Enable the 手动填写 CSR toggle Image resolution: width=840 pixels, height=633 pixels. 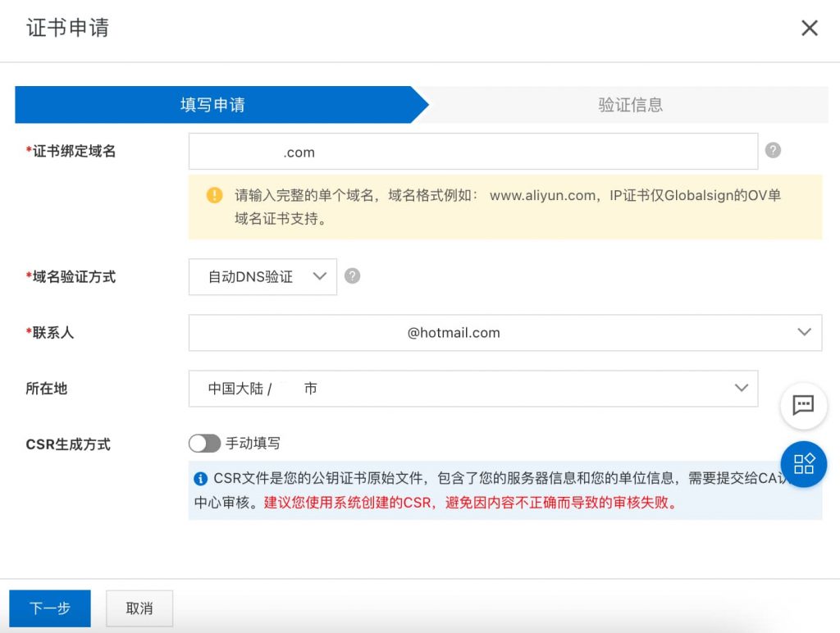[204, 444]
